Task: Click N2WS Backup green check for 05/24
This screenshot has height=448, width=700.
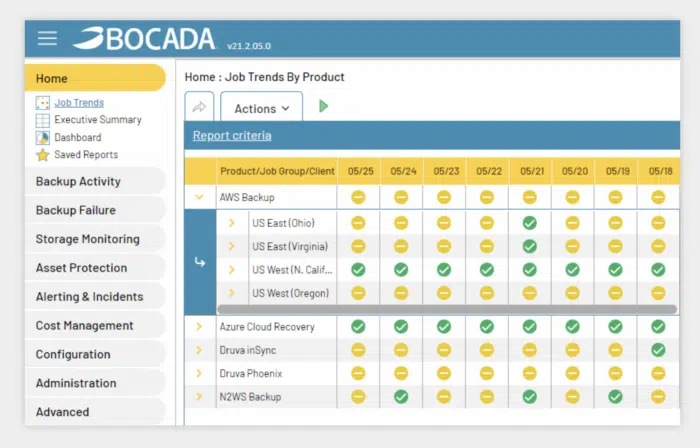Action: [401, 397]
